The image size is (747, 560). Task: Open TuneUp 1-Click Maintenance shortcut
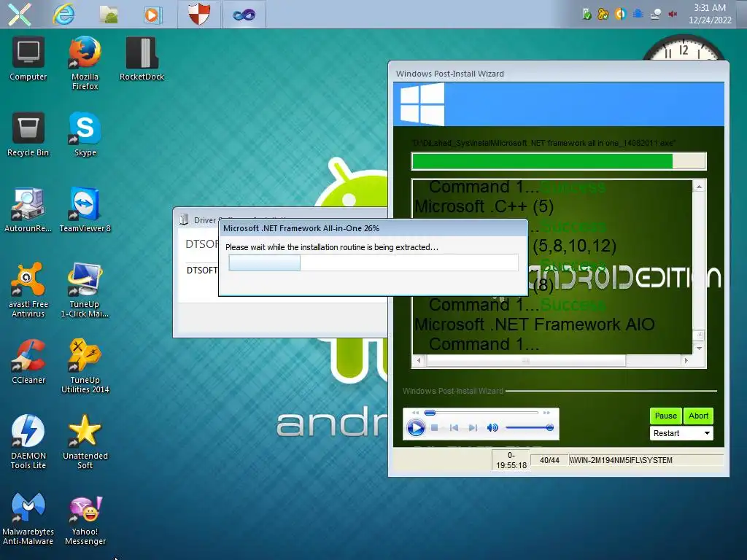point(85,290)
